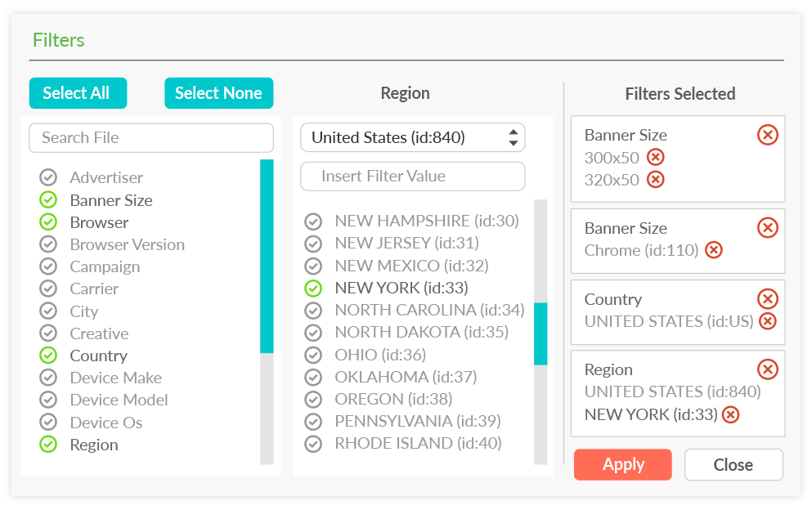Click the region list scrollbar thumb
Viewport: 812px width, 510px height.
[x=541, y=334]
